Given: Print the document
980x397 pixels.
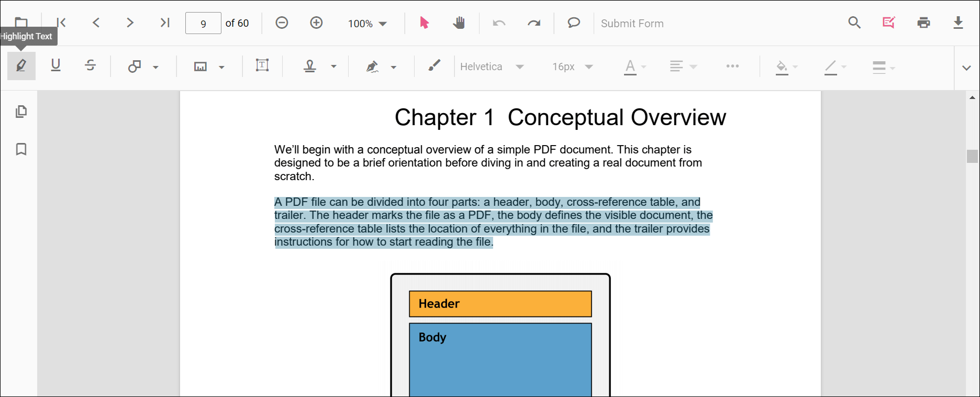Looking at the screenshot, I should pyautogui.click(x=923, y=23).
